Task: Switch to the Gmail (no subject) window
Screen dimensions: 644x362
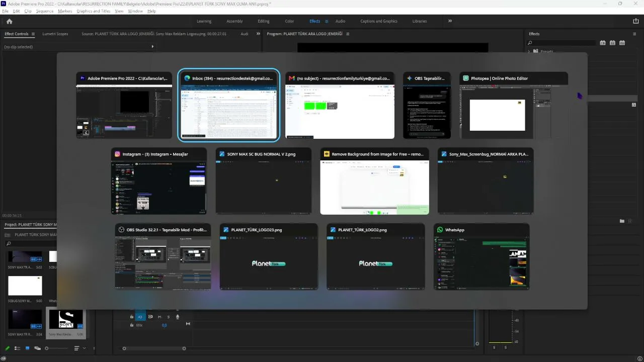Action: tap(340, 105)
